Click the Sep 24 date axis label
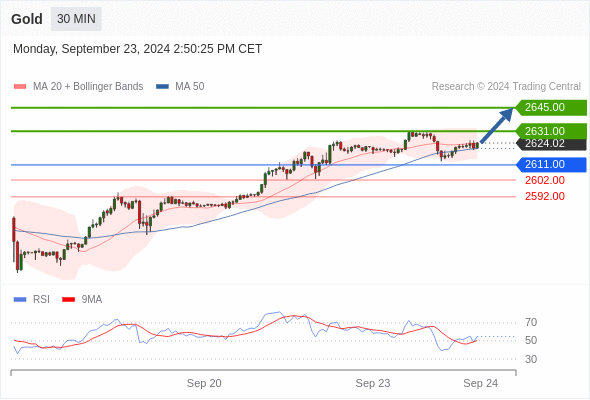Viewport: 590px width, 400px height. click(x=481, y=383)
